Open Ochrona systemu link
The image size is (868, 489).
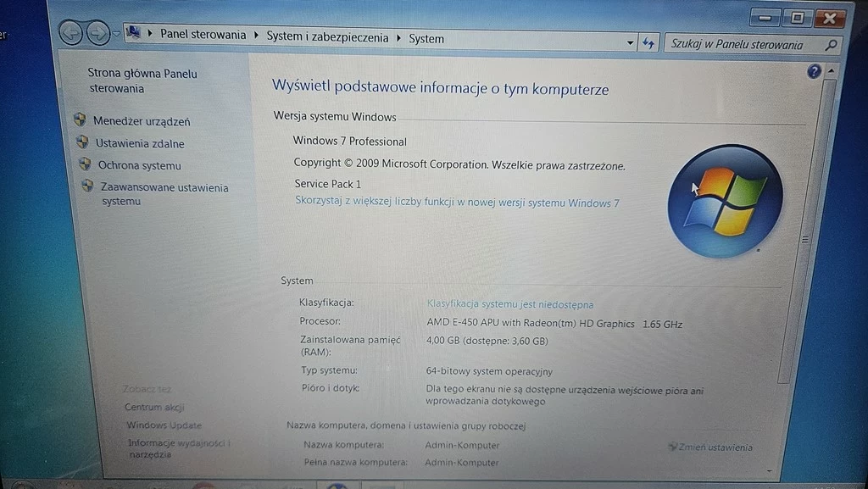coord(140,165)
